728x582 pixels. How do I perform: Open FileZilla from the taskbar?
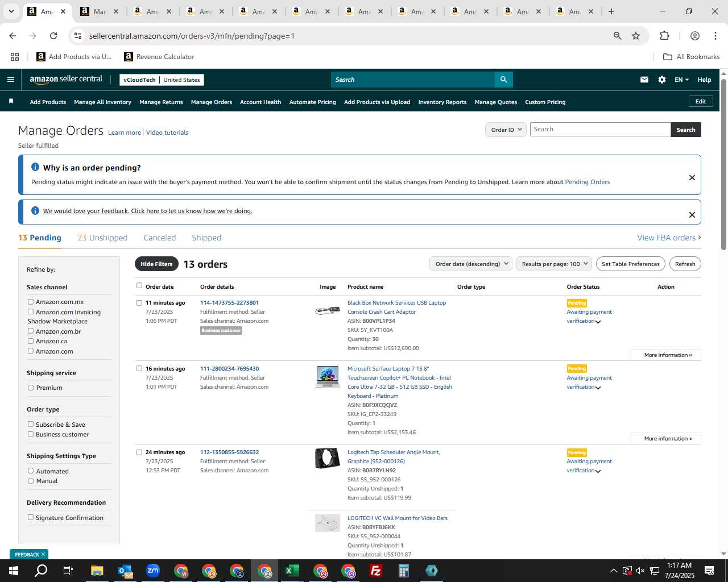[376, 571]
